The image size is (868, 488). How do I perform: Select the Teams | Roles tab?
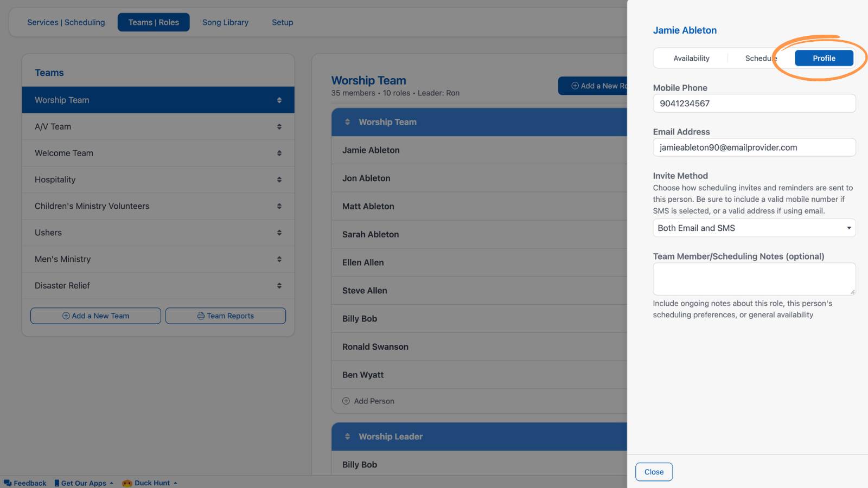(154, 22)
